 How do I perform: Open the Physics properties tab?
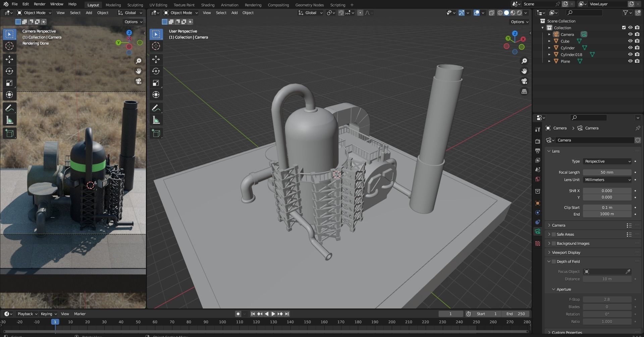(x=538, y=212)
